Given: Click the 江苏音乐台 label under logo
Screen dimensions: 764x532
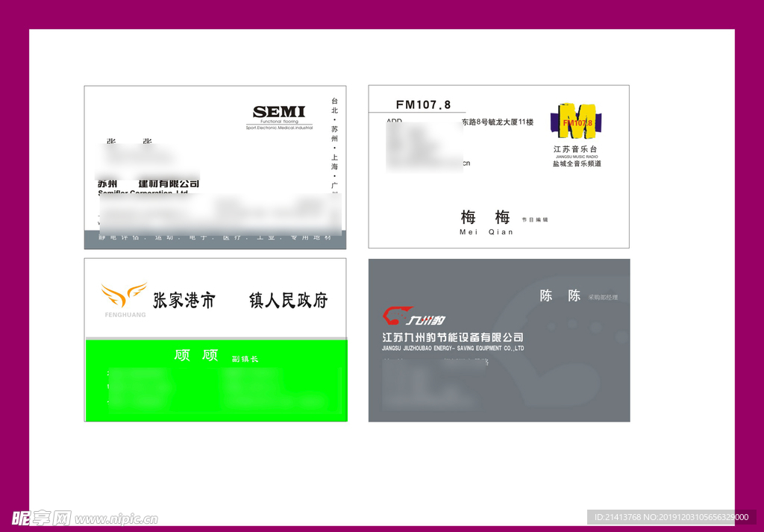Looking at the screenshot, I should click(x=575, y=149).
